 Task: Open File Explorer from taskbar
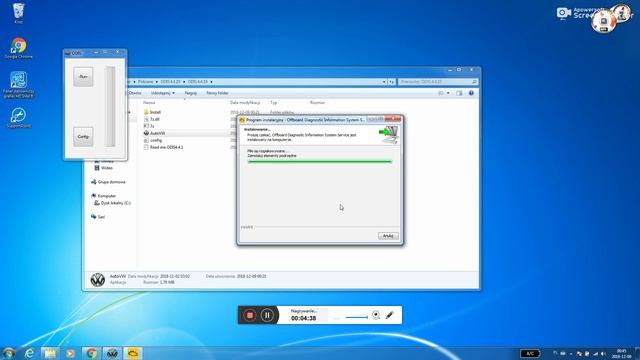tap(50, 353)
